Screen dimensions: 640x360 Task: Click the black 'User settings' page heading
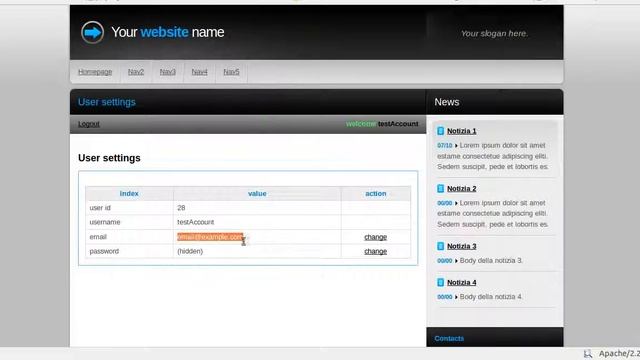tap(109, 158)
